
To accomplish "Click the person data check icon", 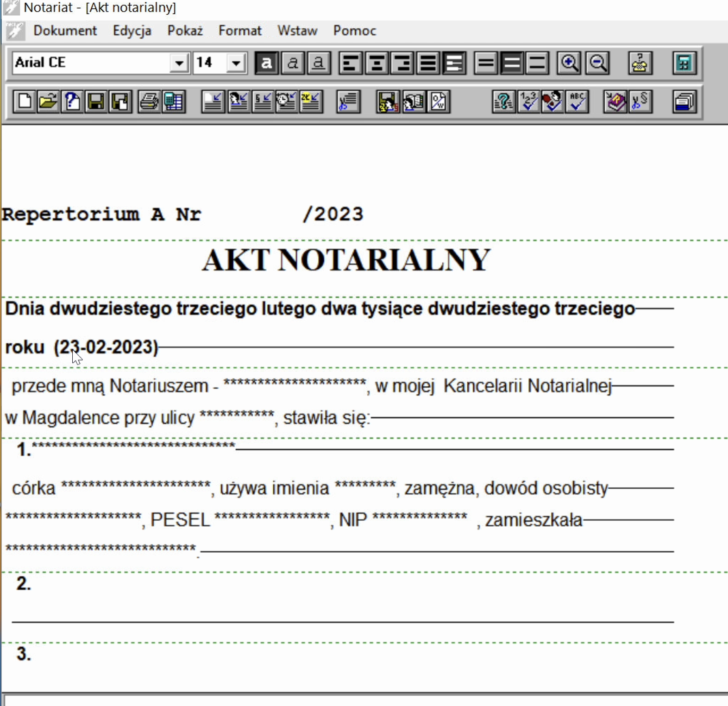I will (552, 101).
